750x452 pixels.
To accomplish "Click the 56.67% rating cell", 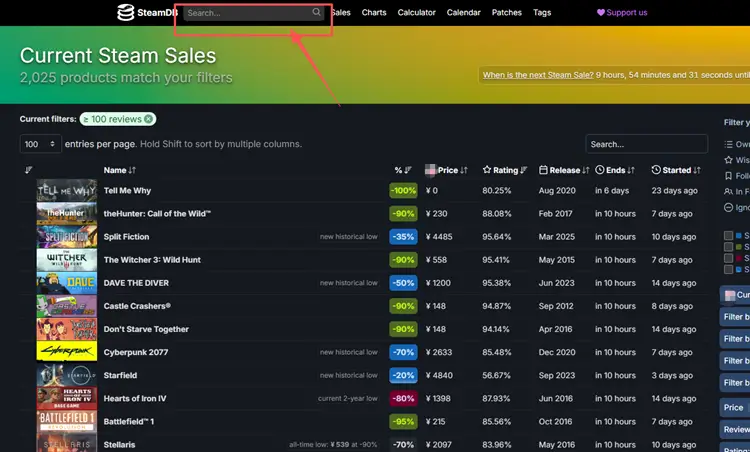I will pyautogui.click(x=496, y=375).
